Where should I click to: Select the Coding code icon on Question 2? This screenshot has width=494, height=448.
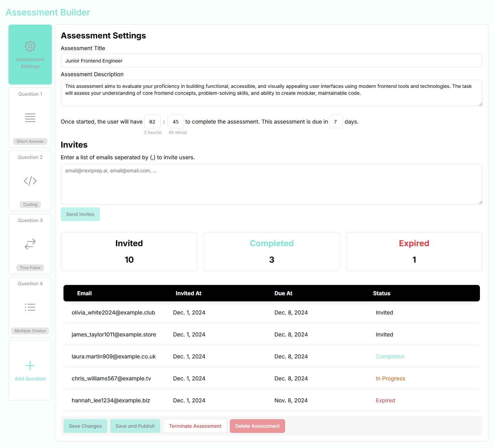pyautogui.click(x=30, y=181)
